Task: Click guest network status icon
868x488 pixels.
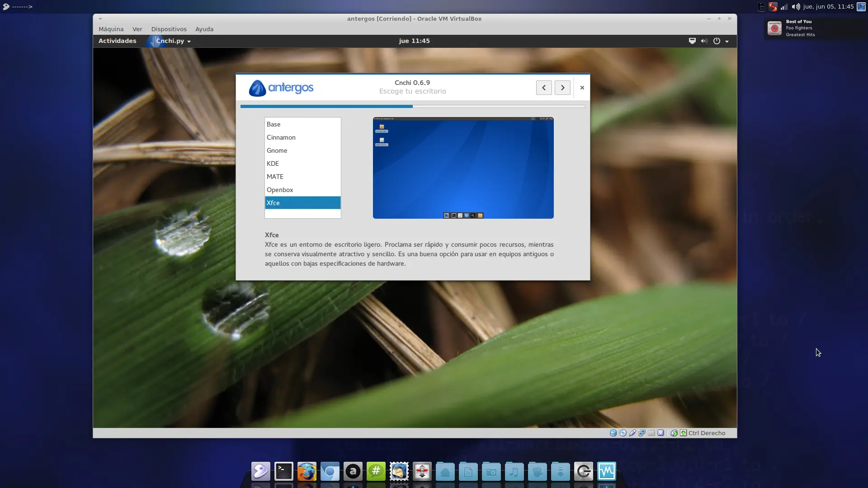Action: point(692,41)
